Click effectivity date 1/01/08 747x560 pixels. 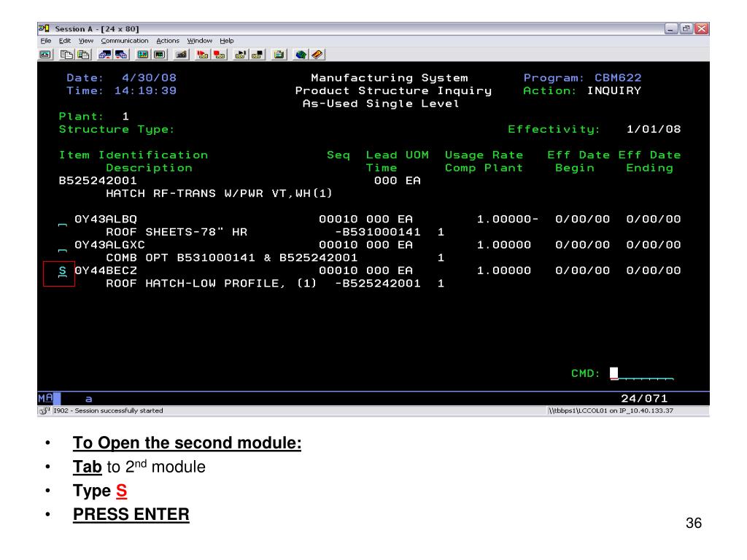(654, 129)
